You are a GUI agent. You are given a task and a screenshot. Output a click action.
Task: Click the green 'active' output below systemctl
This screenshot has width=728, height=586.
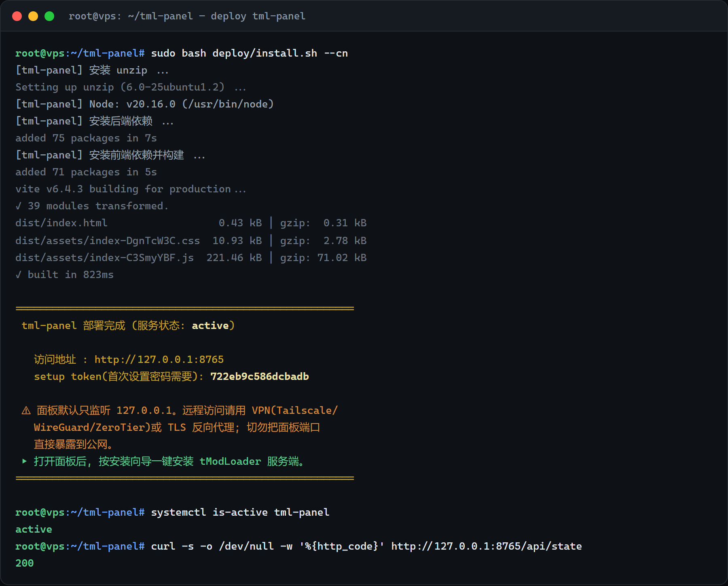point(34,529)
